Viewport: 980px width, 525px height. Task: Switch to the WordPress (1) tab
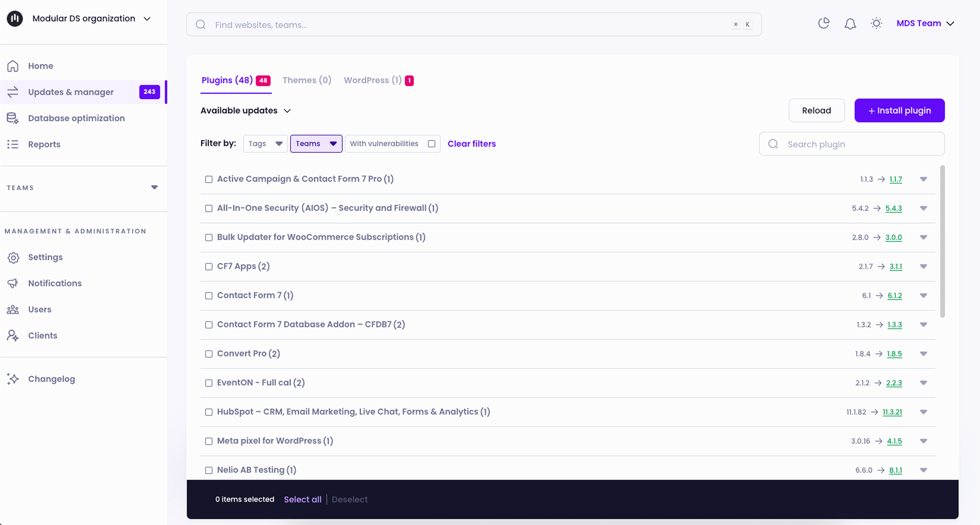pyautogui.click(x=373, y=80)
